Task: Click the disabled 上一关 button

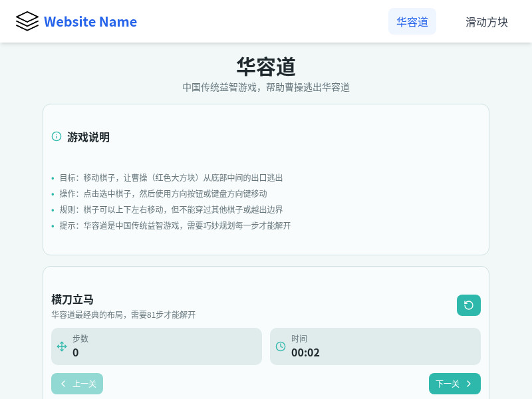Action: pos(77,384)
